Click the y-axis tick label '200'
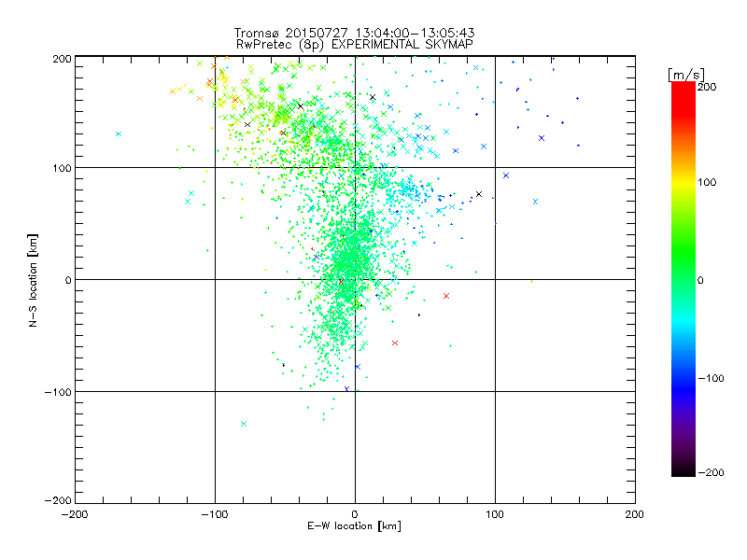Image resolution: width=747 pixels, height=560 pixels. point(62,59)
